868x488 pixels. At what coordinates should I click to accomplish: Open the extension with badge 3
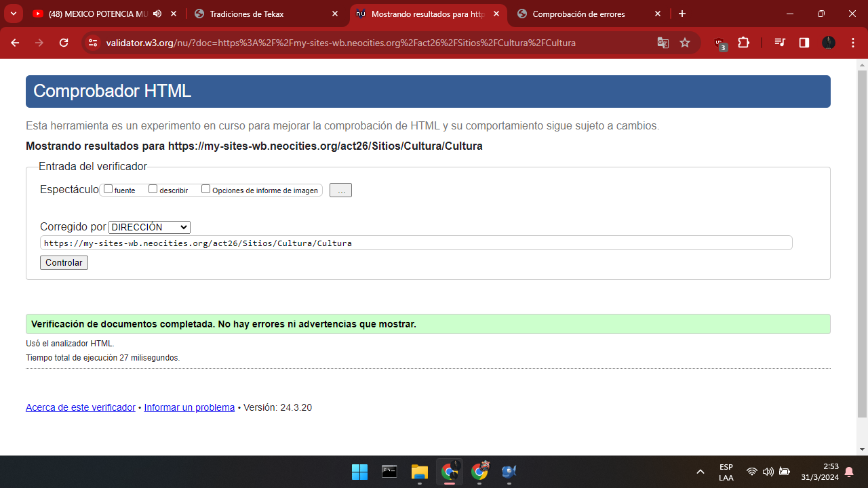click(720, 43)
